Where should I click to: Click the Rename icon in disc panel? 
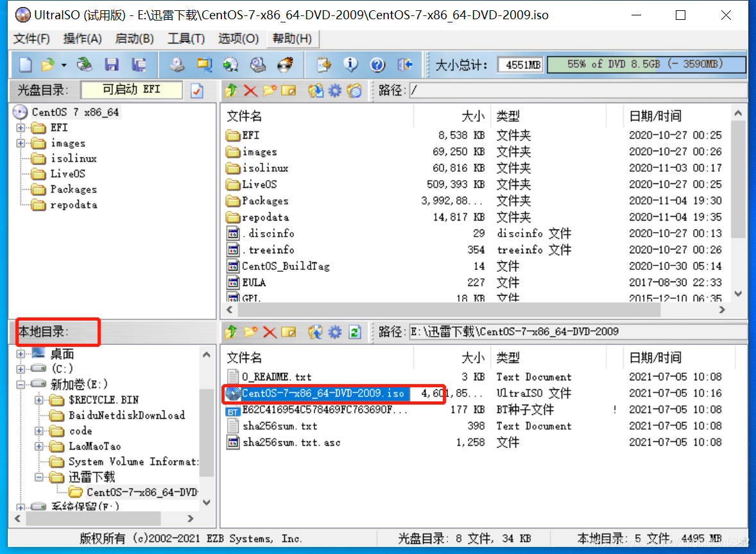pos(288,90)
